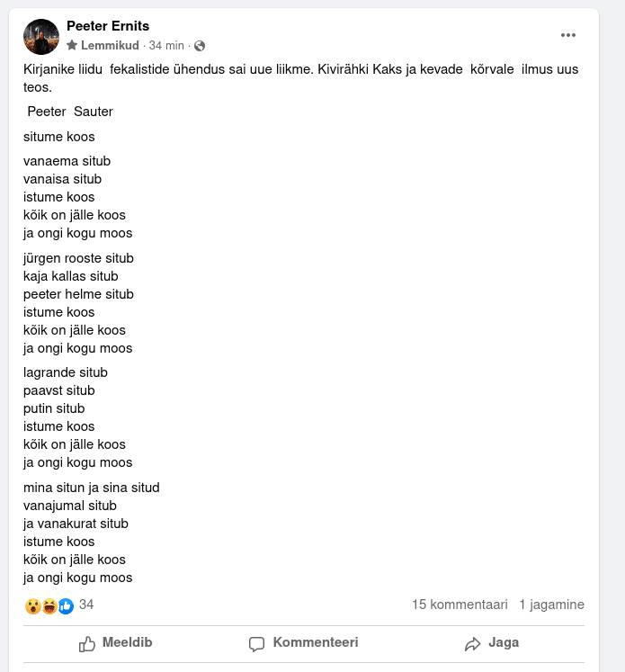Open Peeter Ernits profile picture
This screenshot has width=625, height=672.
click(x=41, y=37)
